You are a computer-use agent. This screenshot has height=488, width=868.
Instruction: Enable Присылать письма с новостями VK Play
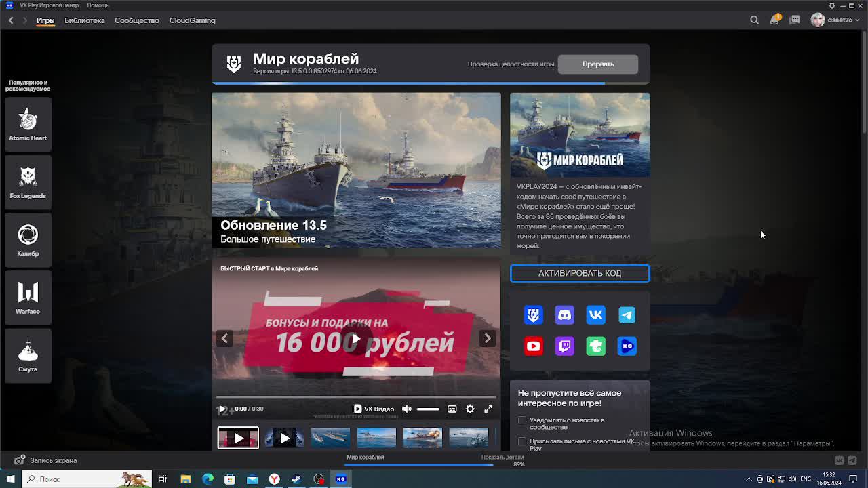[522, 441]
